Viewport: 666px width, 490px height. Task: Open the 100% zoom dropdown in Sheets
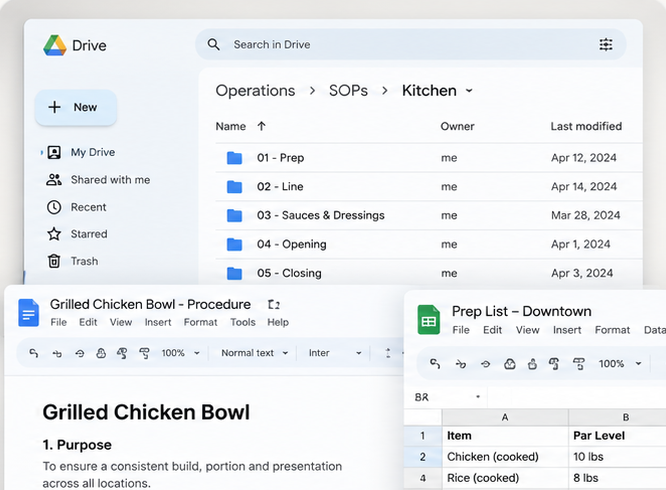pos(620,364)
